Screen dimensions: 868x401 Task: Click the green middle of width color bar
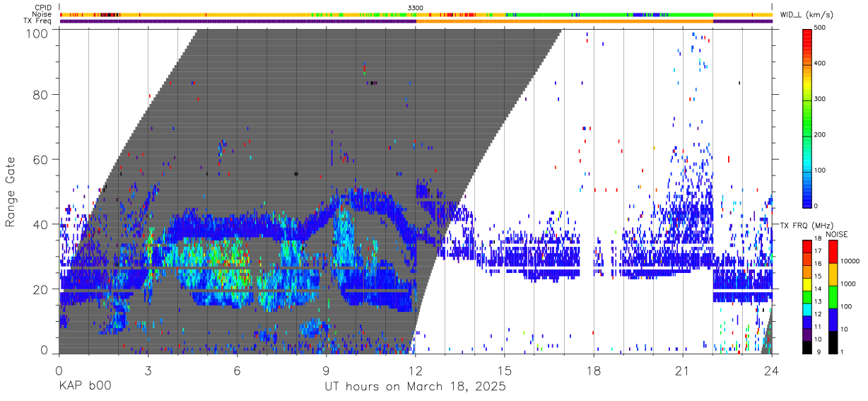[807, 117]
